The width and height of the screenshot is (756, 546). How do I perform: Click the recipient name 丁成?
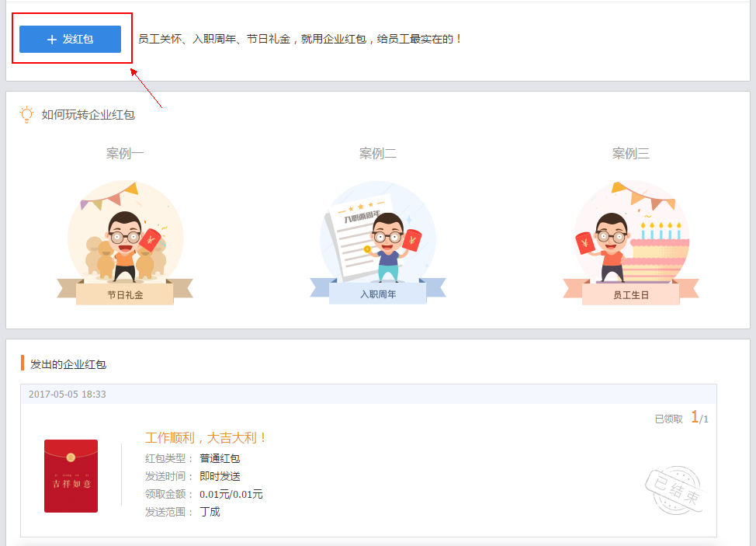(210, 512)
